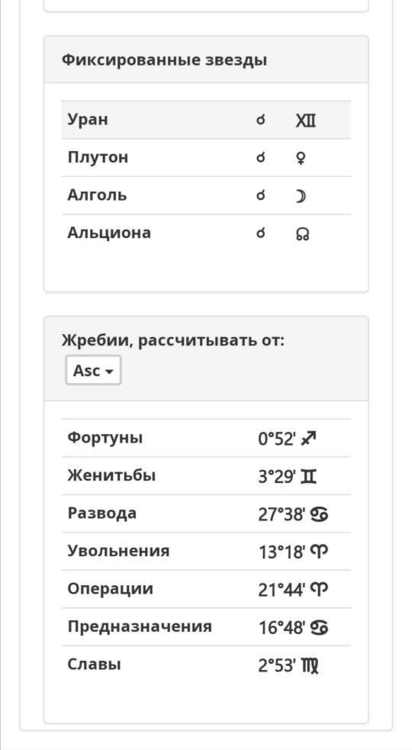Click the conjunction symbol in the Уран row
The image size is (412, 750).
coord(261,120)
